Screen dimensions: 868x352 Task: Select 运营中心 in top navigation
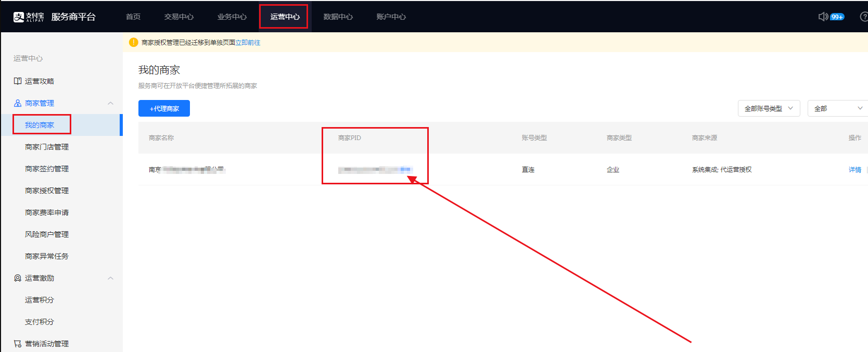click(285, 17)
